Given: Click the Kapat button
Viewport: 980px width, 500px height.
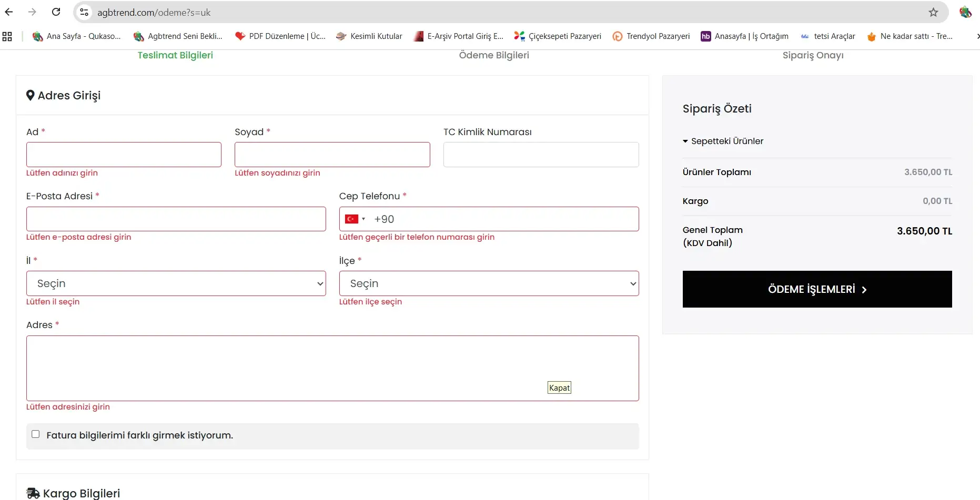Looking at the screenshot, I should 559,387.
